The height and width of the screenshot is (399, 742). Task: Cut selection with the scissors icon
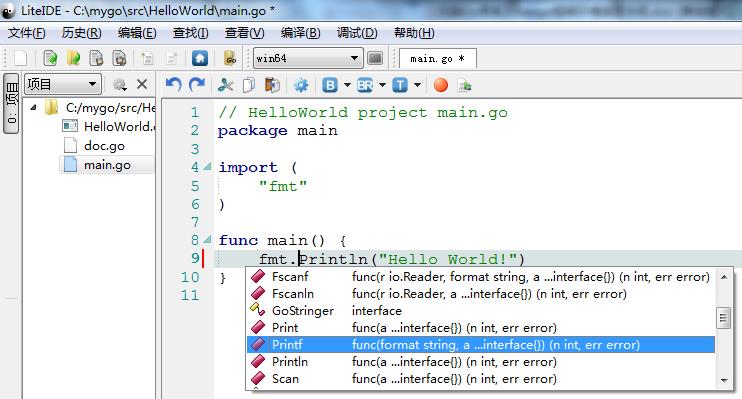click(225, 85)
